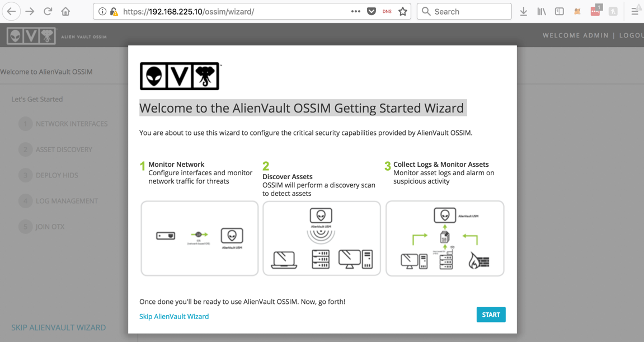Reload the current page
Screen dimensions: 644x342
[48, 12]
